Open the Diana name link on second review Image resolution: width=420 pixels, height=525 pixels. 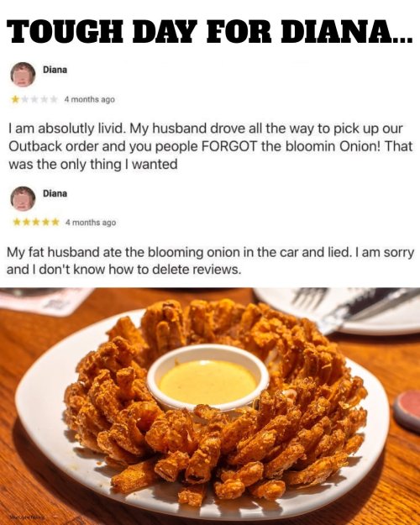pos(55,193)
